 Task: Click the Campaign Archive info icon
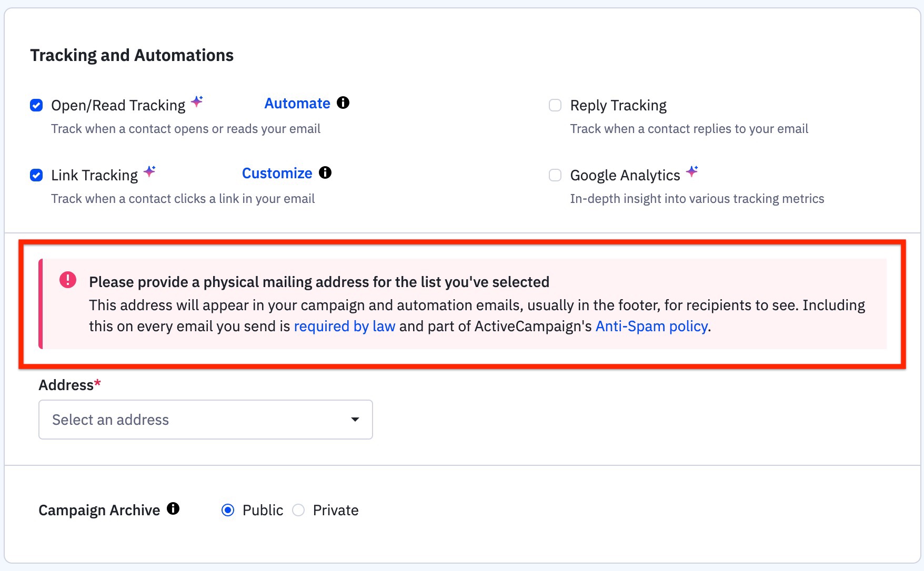(173, 509)
